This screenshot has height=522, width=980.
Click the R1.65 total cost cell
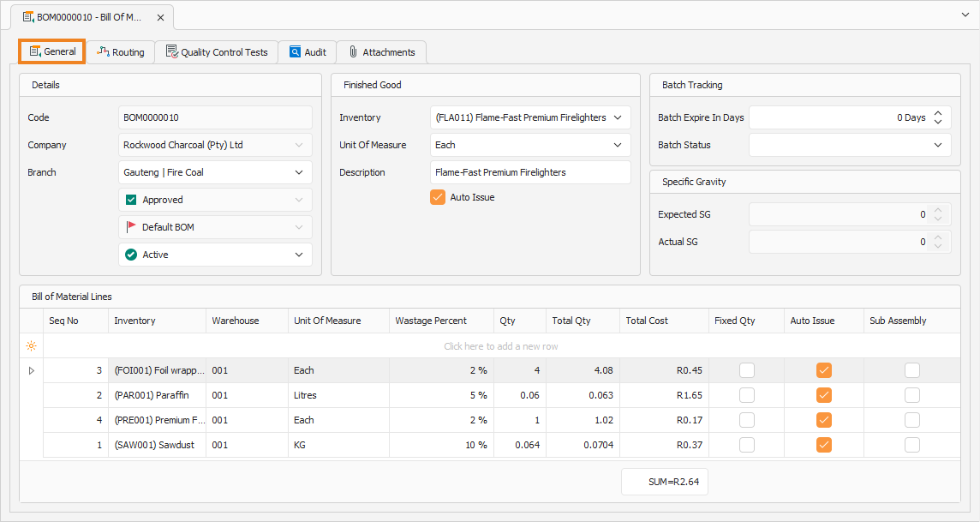click(664, 395)
